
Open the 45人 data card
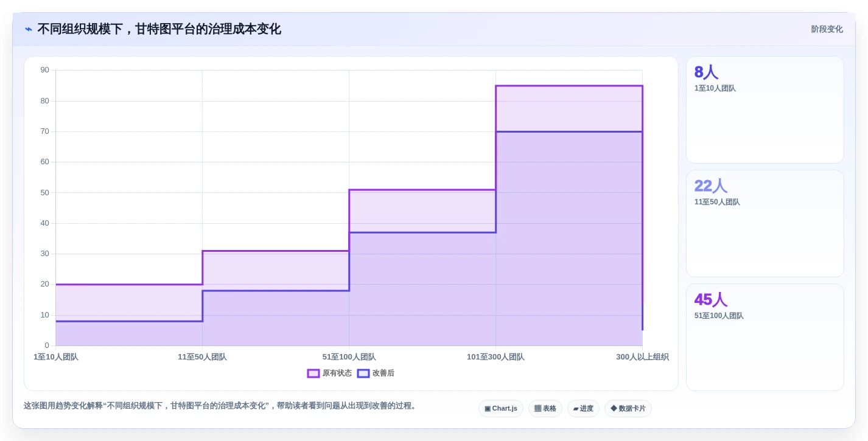pos(765,338)
